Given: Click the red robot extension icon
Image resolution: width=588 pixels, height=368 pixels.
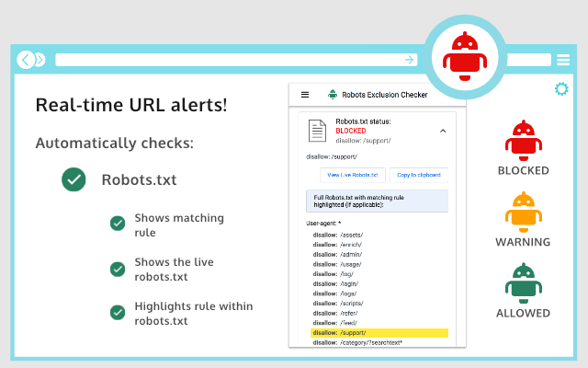Looking at the screenshot, I should [465, 57].
